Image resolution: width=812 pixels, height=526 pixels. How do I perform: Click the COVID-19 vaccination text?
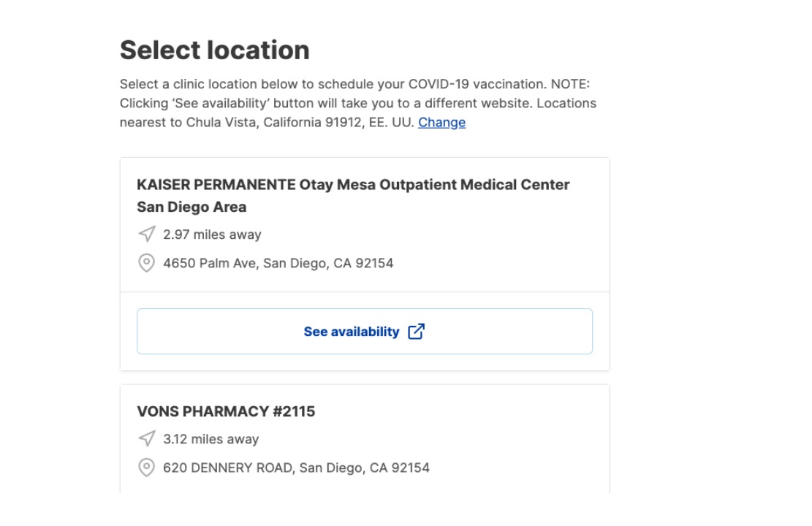click(477, 84)
